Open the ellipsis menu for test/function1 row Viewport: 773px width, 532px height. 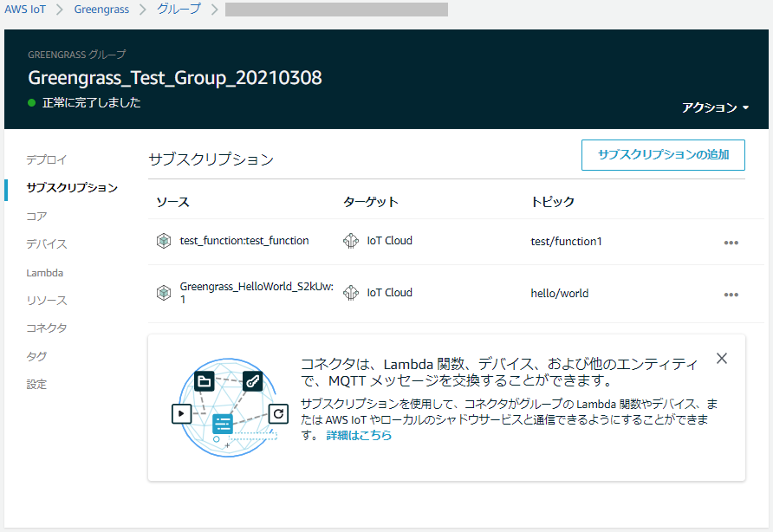pyautogui.click(x=731, y=243)
